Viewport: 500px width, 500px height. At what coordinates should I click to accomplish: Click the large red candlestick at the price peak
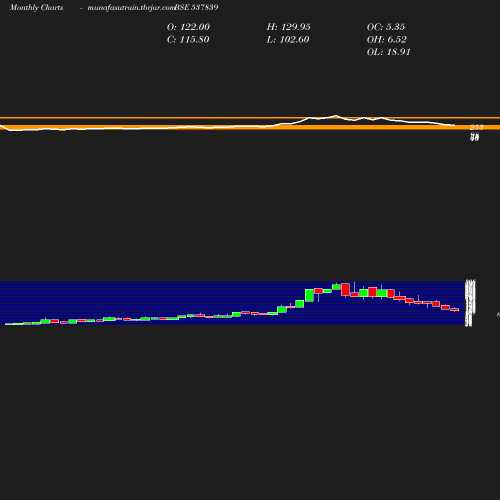click(345, 289)
